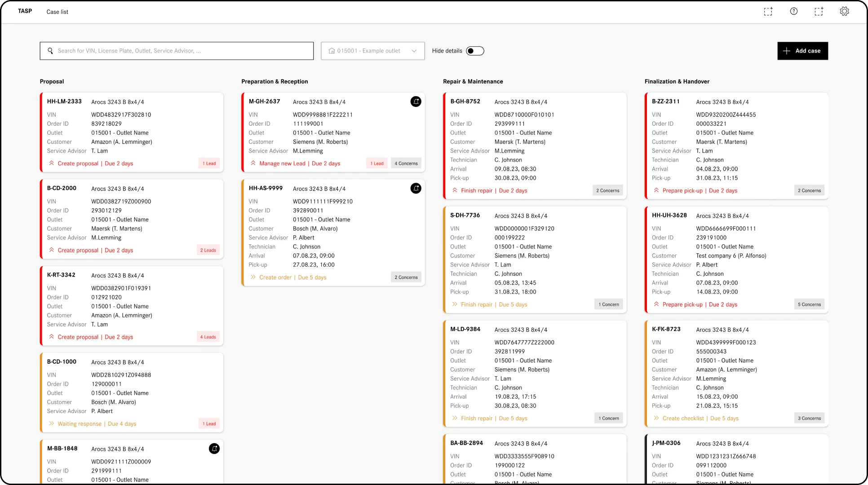868x485 pixels.
Task: Open the 4 Leads badge on K-RT-3342
Action: (x=208, y=337)
